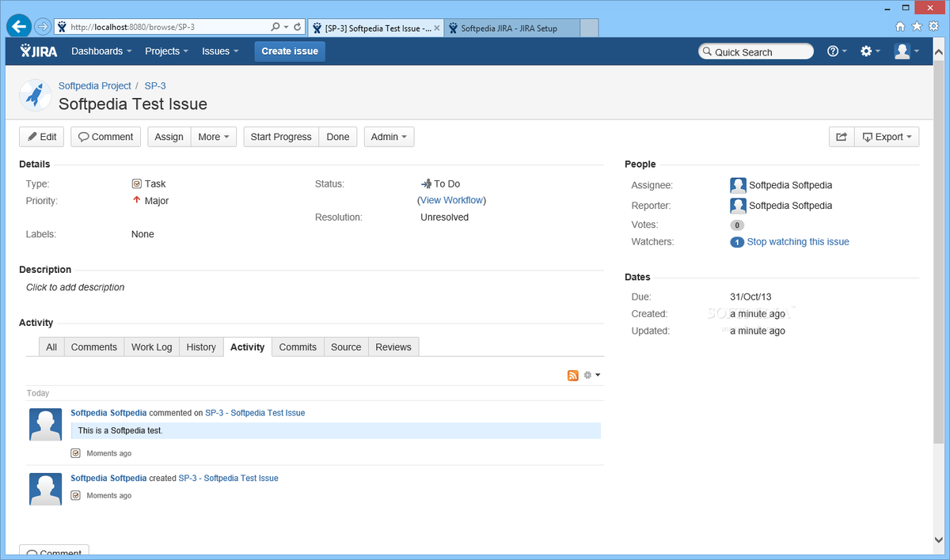
Task: Open the Export dropdown
Action: pos(887,137)
